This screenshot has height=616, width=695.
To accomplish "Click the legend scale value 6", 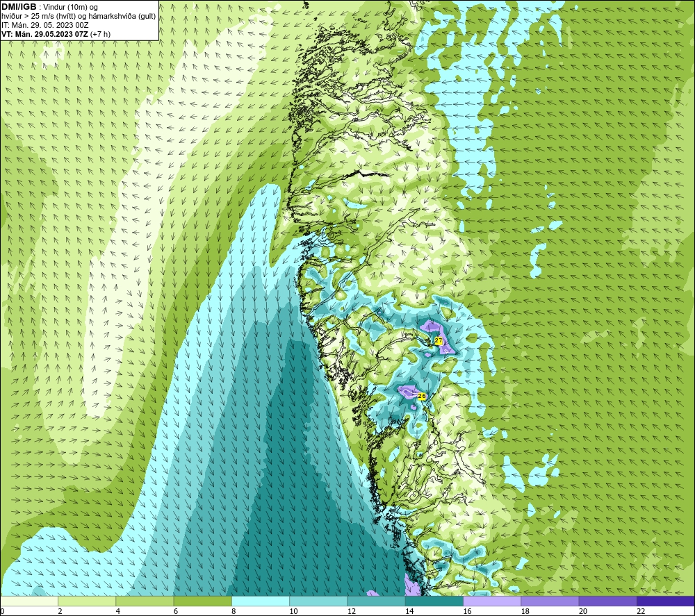I will [176, 611].
